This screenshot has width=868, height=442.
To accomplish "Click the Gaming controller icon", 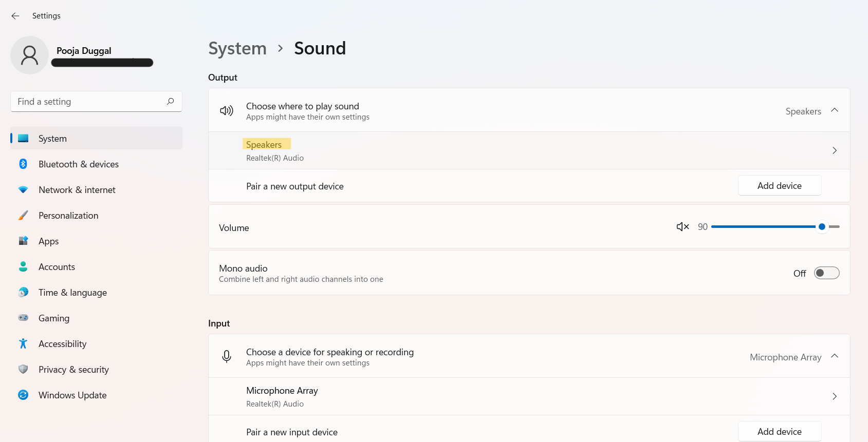I will point(23,318).
